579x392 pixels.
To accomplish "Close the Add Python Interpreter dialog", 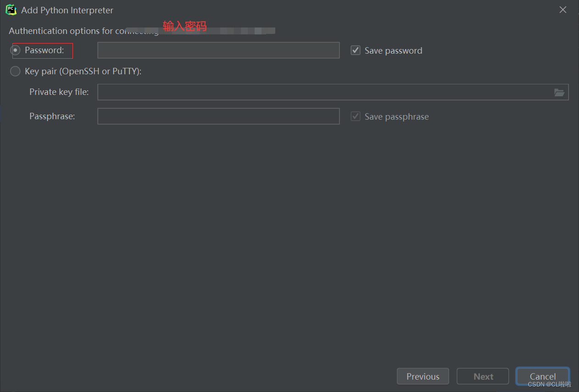I will (563, 10).
